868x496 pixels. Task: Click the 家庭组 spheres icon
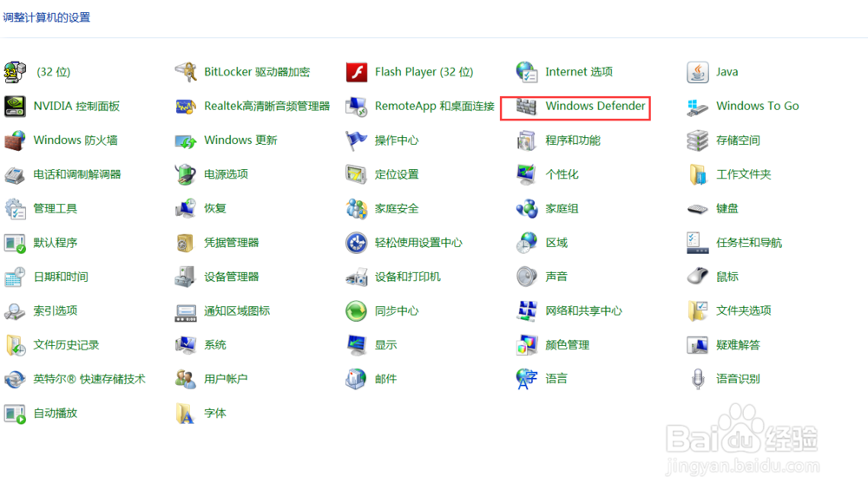pos(527,209)
